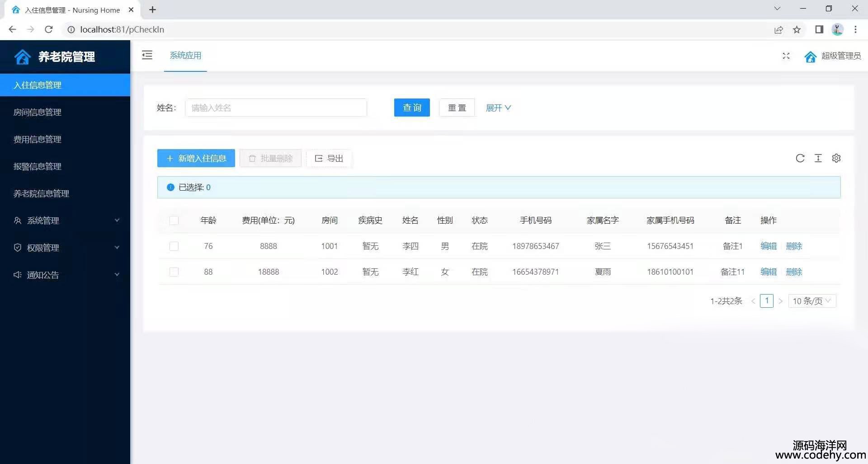Viewport: 868px width, 464px height.
Task: Click the 姓名 search input field
Action: pos(276,108)
